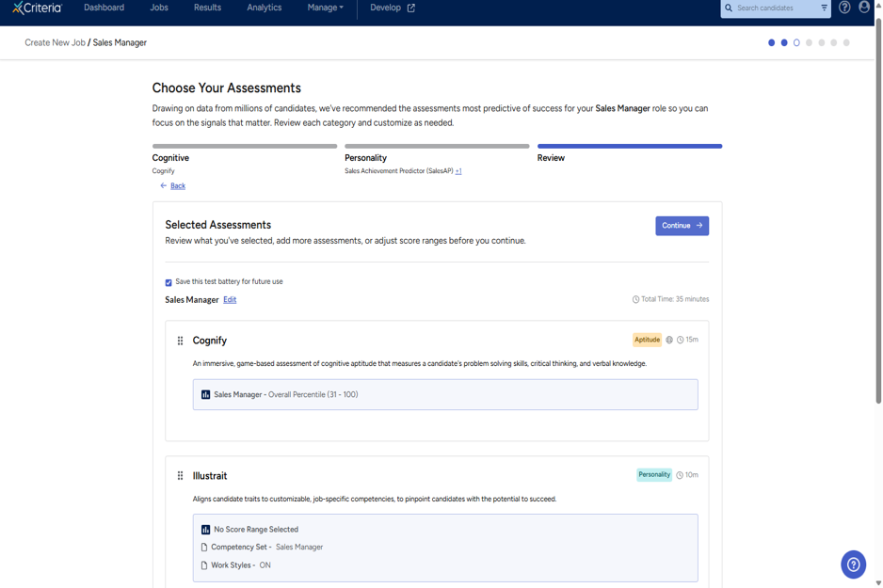
Task: Click the Cognify assessment title
Action: pyautogui.click(x=210, y=341)
